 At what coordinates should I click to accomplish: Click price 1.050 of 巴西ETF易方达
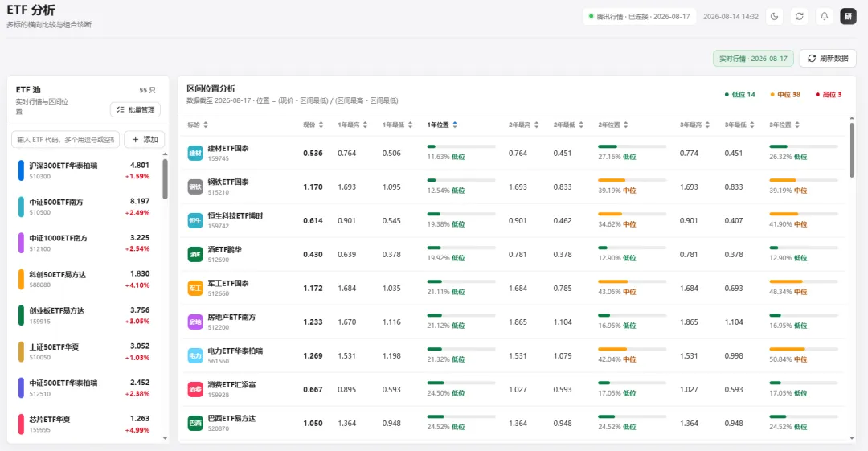point(313,424)
